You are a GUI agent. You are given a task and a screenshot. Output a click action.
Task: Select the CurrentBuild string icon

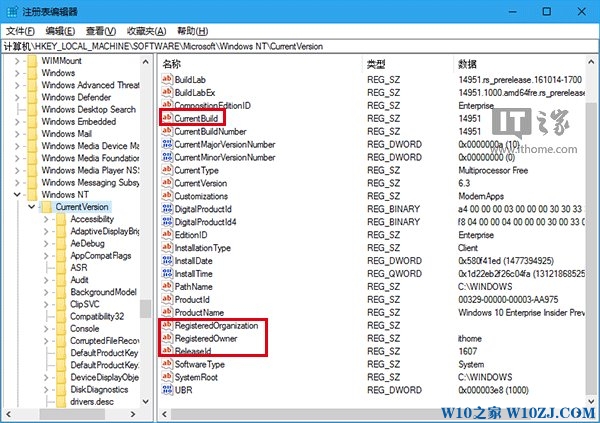pyautogui.click(x=167, y=118)
